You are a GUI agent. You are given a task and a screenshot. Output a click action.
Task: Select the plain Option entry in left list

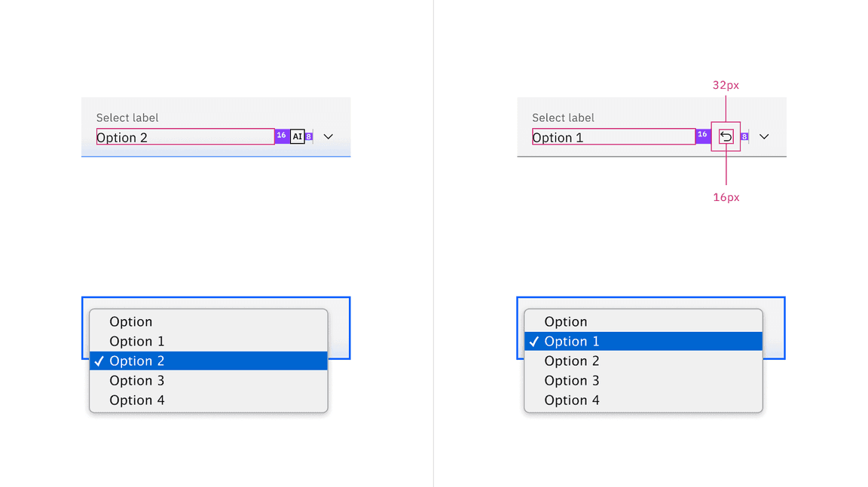[130, 321]
